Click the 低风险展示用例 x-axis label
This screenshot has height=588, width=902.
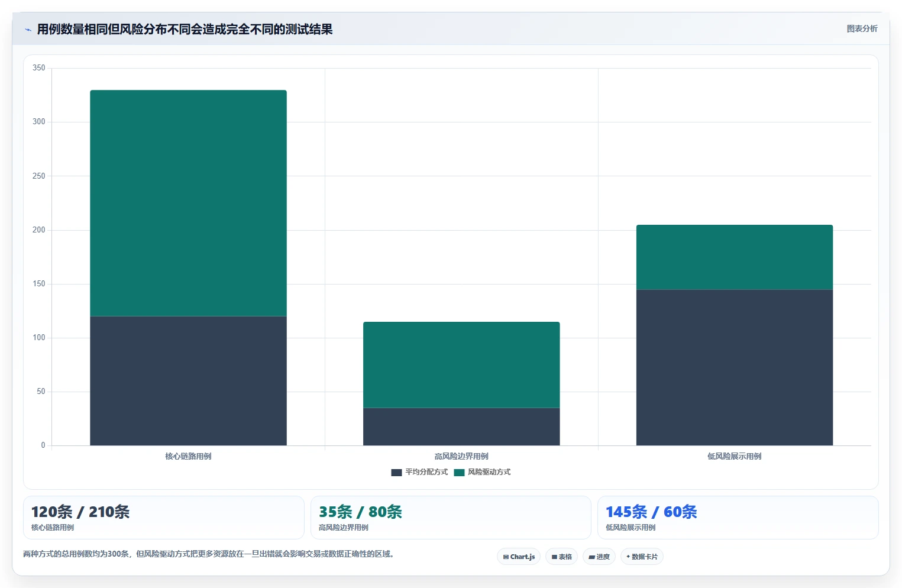735,456
